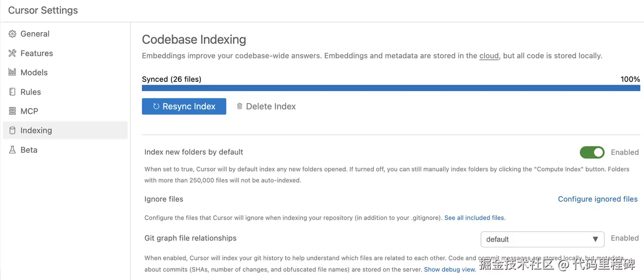Click the Codebase Indexing heading
This screenshot has height=280, width=644.
194,39
